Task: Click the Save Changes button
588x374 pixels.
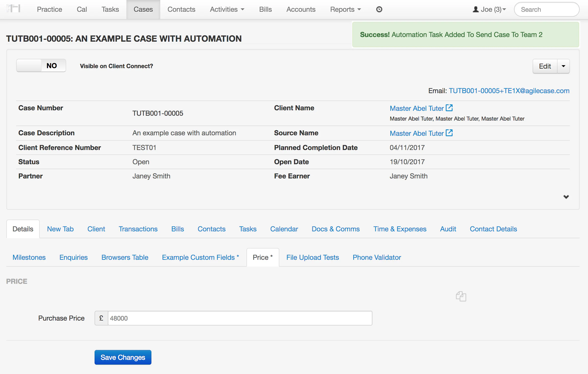Action: pos(123,357)
